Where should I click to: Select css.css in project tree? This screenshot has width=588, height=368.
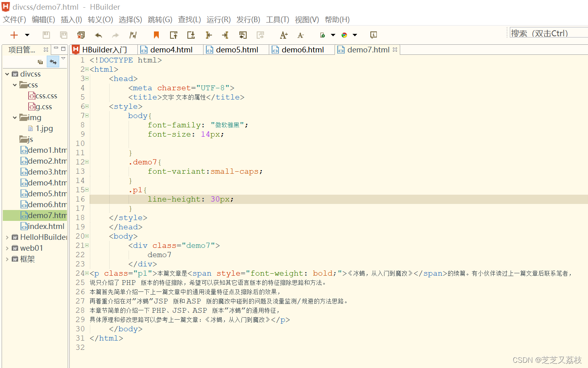pos(43,96)
